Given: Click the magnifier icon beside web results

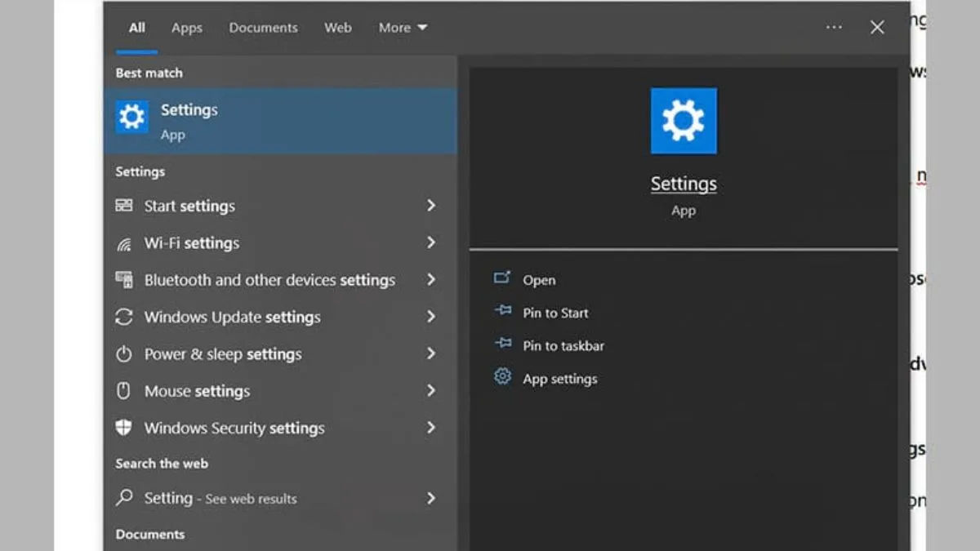Looking at the screenshot, I should coord(125,498).
